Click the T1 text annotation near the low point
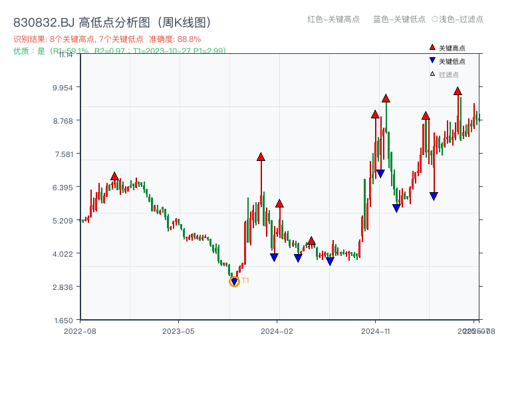This screenshot has width=532, height=399. point(244,281)
